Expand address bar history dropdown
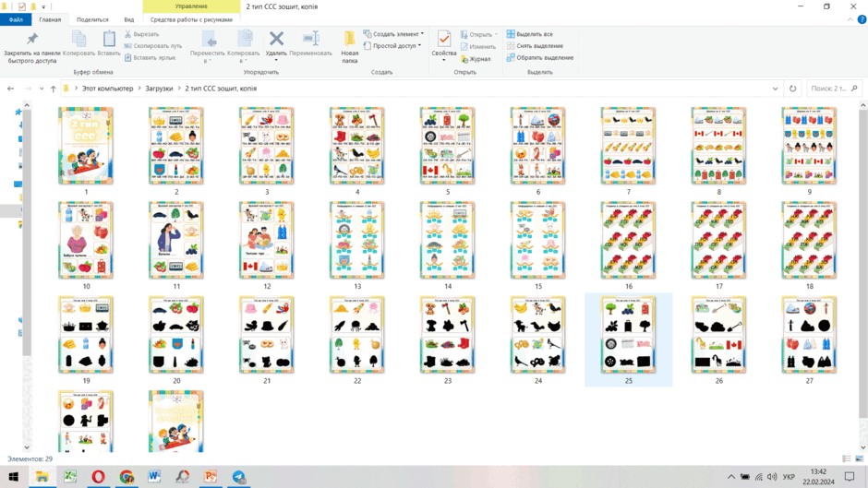Image resolution: width=868 pixels, height=488 pixels. pyautogui.click(x=775, y=89)
